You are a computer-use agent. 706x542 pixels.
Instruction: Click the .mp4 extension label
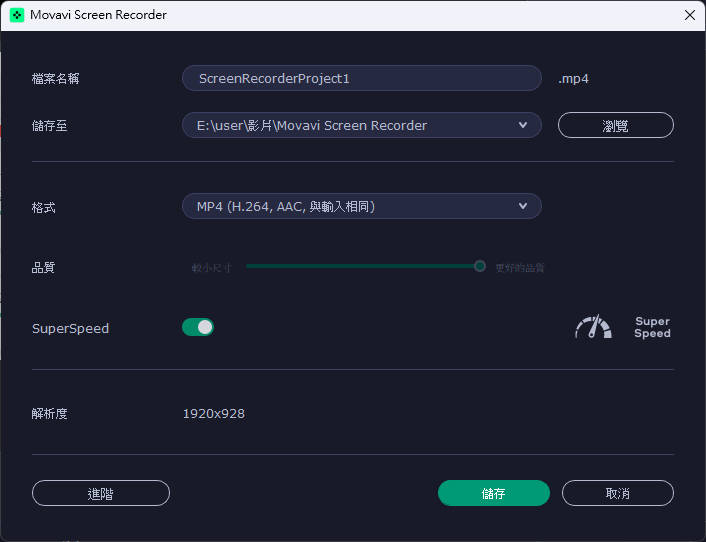(573, 79)
